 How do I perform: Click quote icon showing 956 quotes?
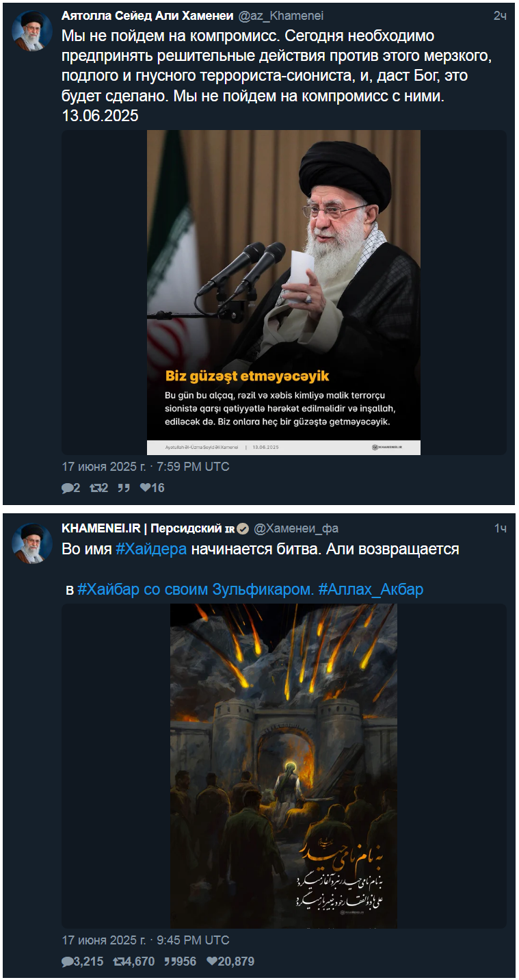pyautogui.click(x=171, y=962)
